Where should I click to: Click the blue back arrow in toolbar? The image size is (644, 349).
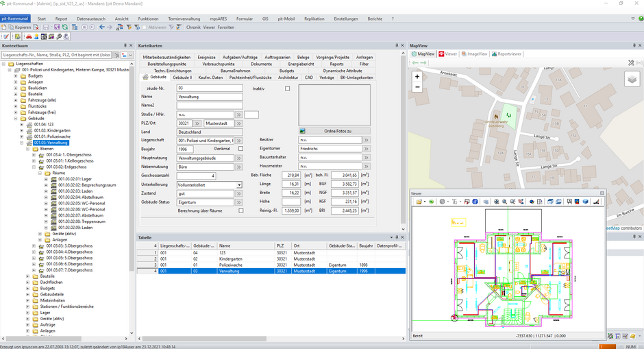[x=102, y=27]
